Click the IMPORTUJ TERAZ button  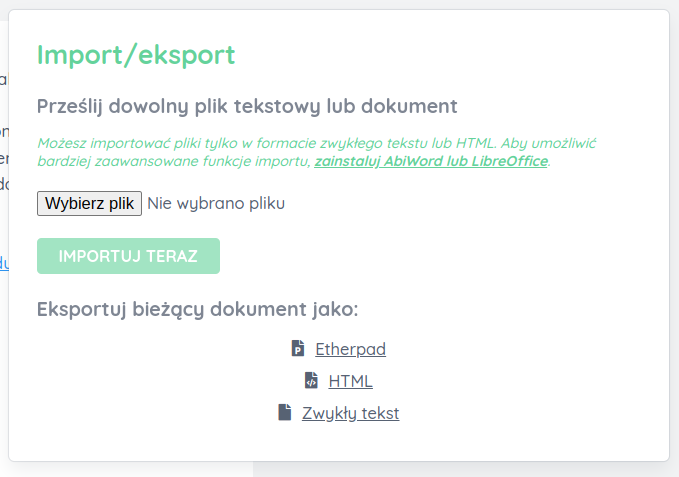tap(128, 256)
